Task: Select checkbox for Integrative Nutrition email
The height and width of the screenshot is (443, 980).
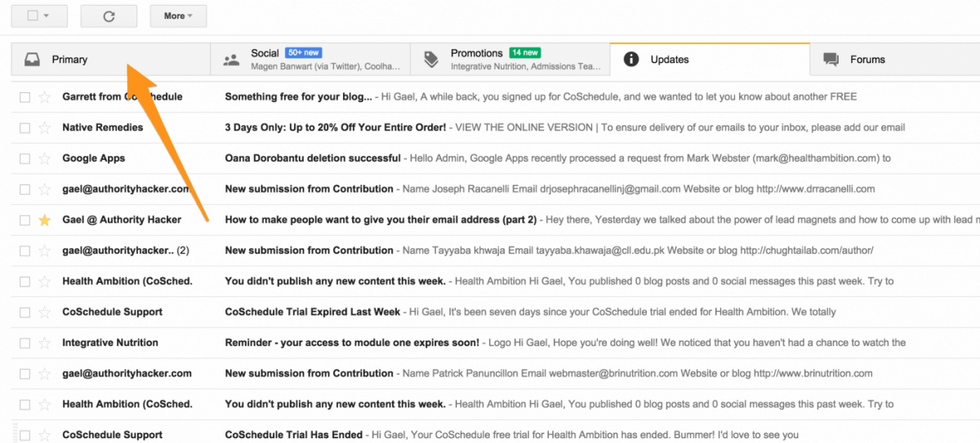Action: 24,343
